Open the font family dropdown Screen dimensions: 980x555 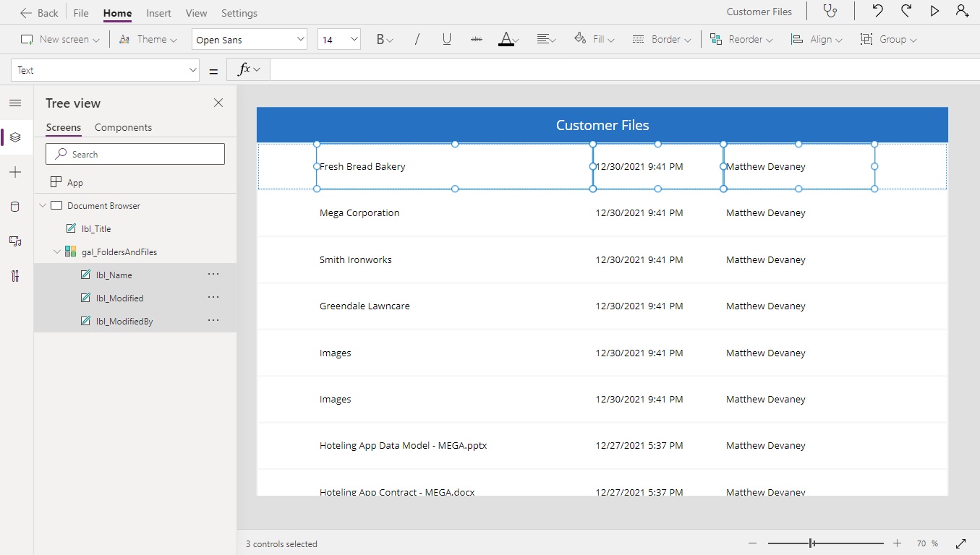[x=249, y=39]
